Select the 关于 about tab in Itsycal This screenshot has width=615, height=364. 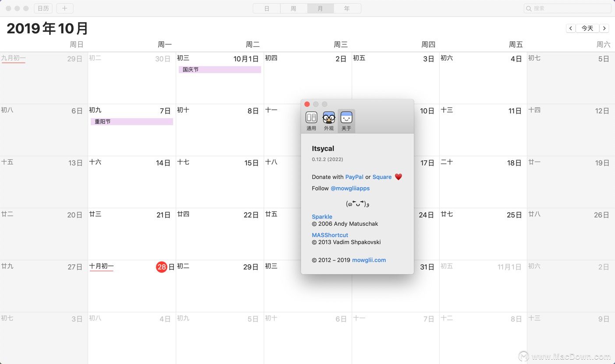(346, 121)
